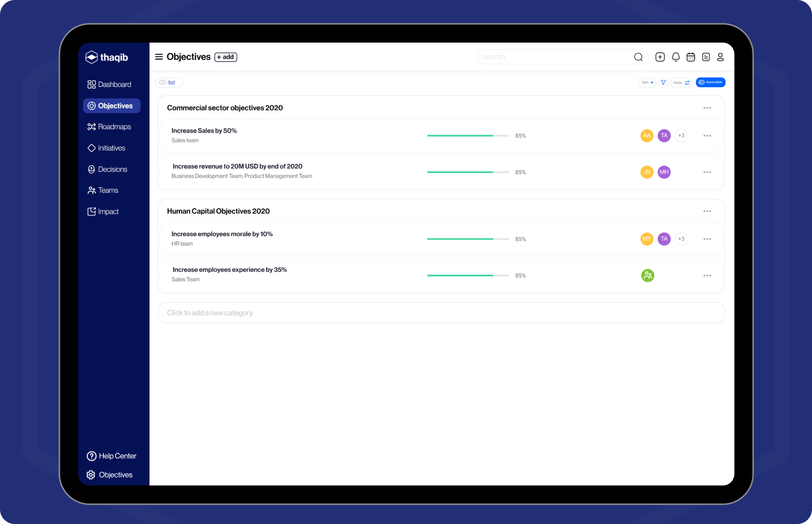Click green team avatar on employees experience row

click(648, 275)
